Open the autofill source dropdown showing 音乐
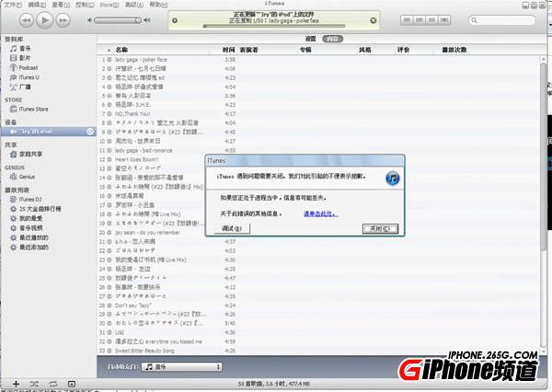Screen dimensions: 552x392 tap(182, 367)
